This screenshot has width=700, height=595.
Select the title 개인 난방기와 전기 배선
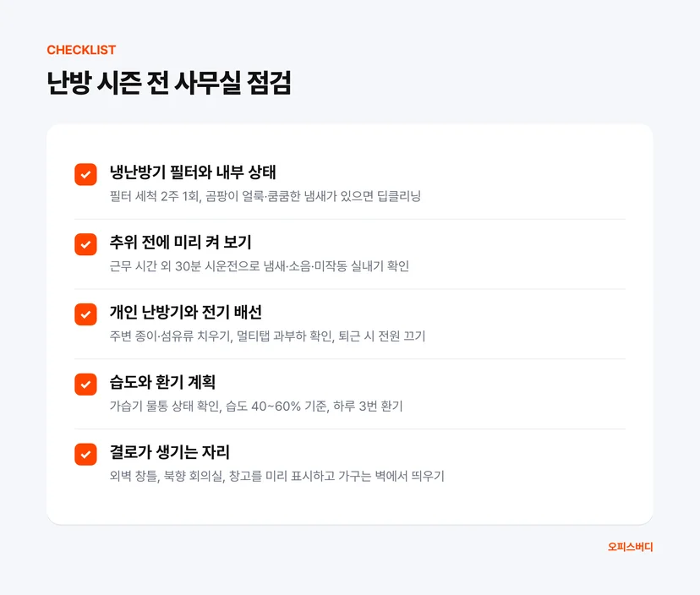tap(186, 313)
